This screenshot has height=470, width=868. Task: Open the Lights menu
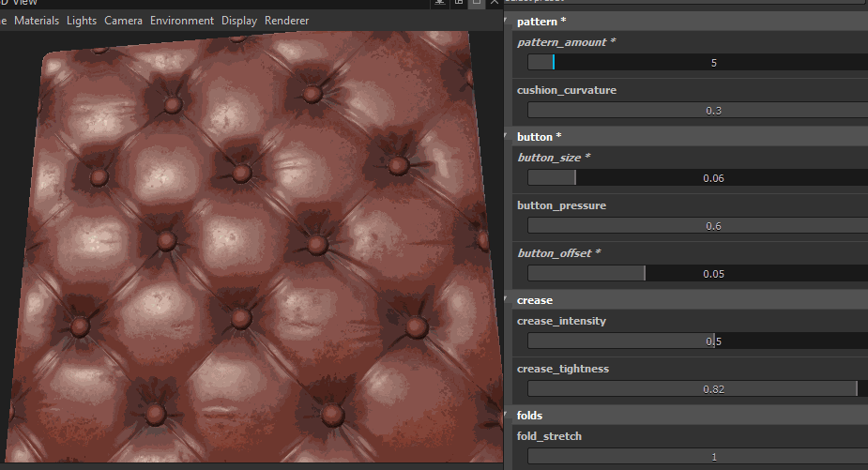(82, 21)
